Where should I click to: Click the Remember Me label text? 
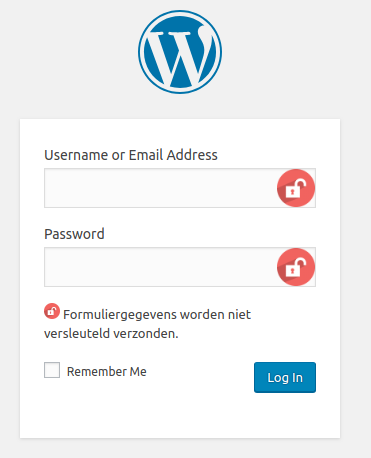107,371
